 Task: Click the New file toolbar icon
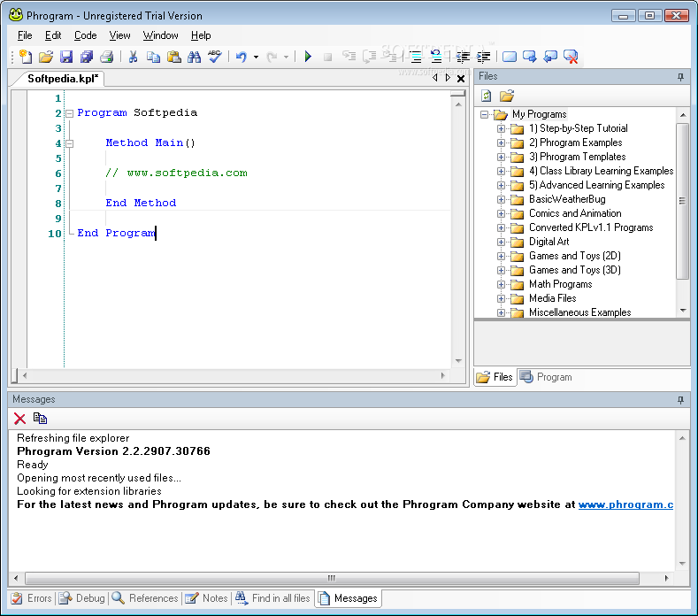point(26,57)
